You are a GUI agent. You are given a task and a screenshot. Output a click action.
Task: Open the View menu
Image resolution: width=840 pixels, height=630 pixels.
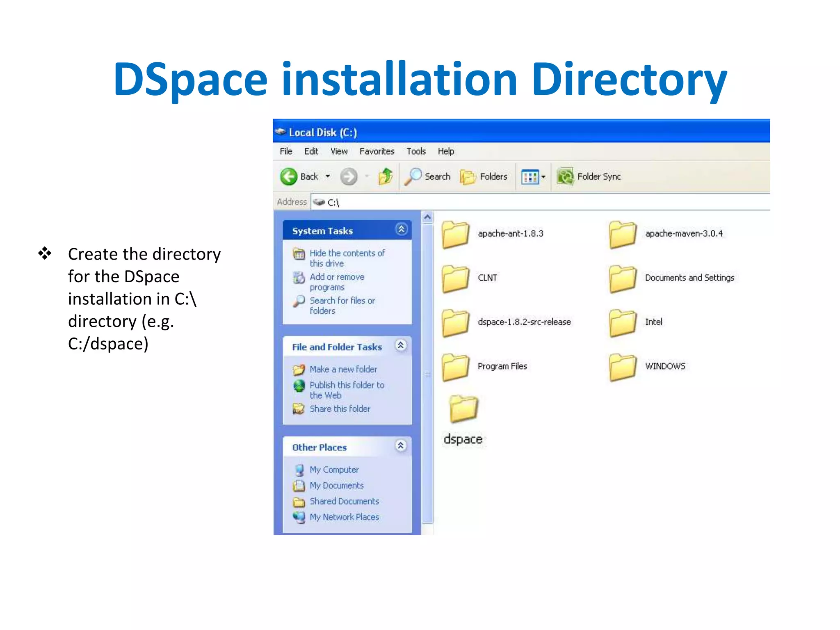(x=339, y=151)
